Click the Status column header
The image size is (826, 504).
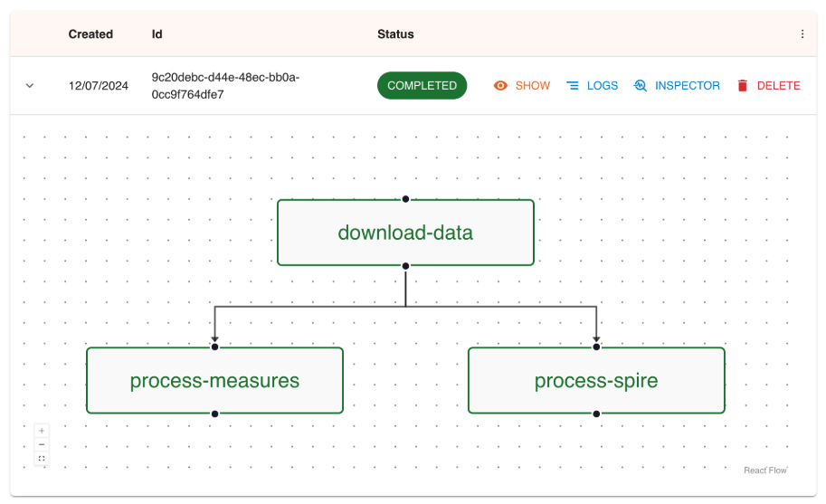pos(395,34)
